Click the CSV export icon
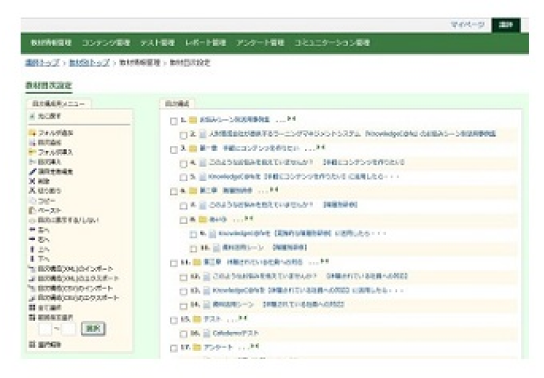 (32, 298)
